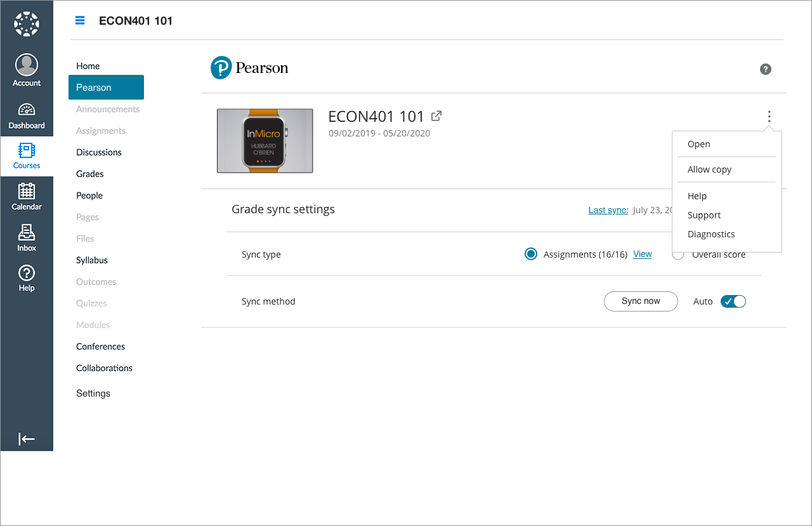Select Help in the dropdown menu
812x526 pixels.
pos(697,196)
